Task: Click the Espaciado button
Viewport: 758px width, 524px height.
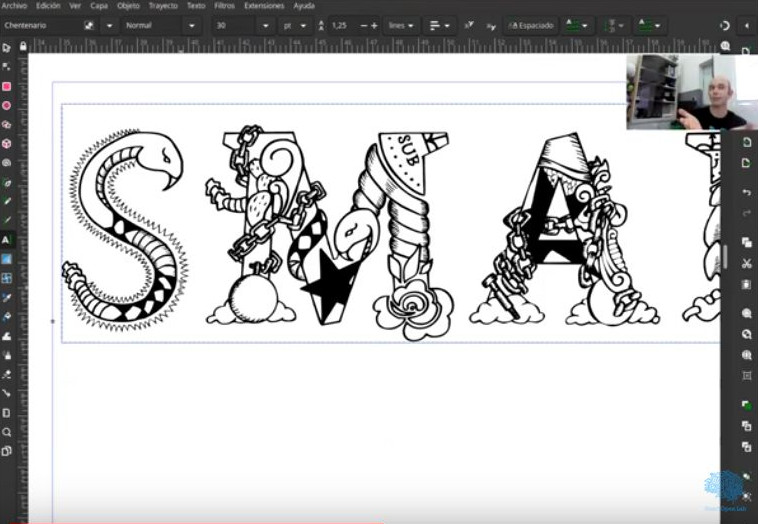Action: pos(530,25)
